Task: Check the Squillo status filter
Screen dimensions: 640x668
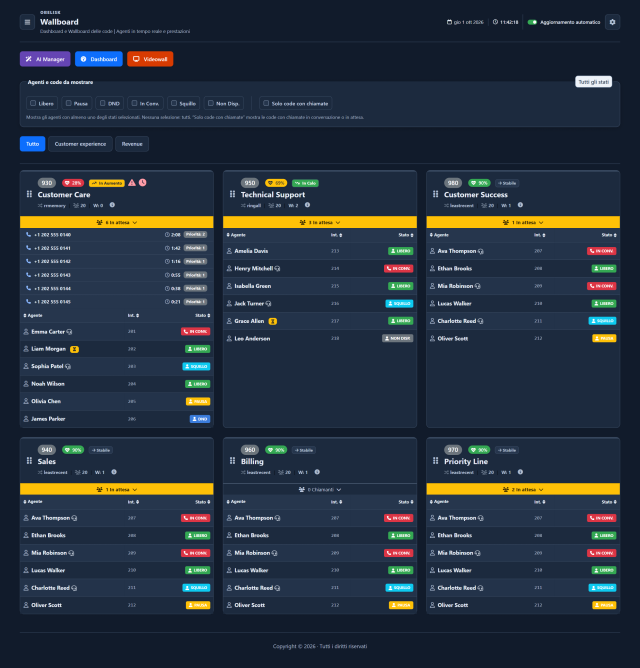Action: tap(174, 103)
